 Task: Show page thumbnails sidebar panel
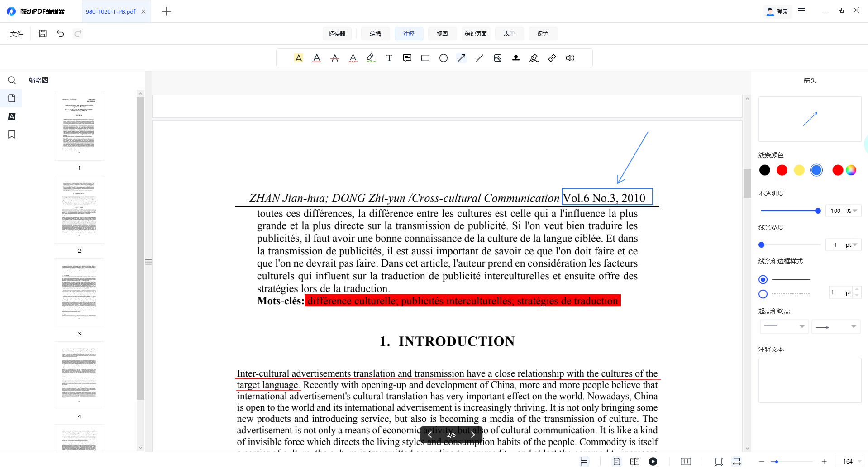(12, 98)
